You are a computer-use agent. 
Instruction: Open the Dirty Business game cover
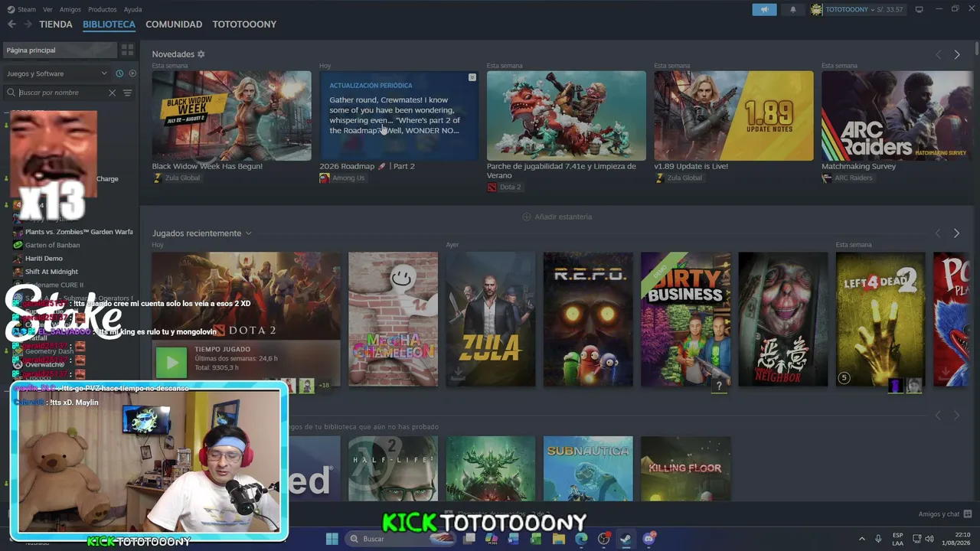point(686,319)
